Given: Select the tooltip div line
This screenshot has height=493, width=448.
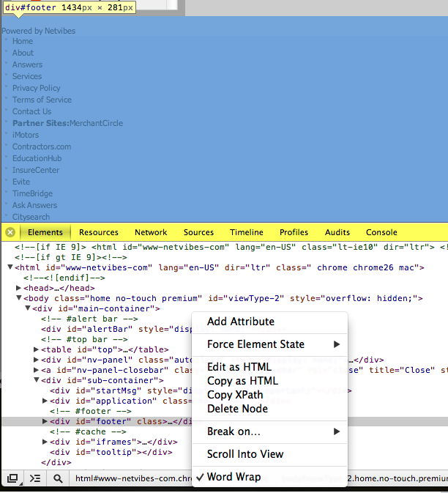Looking at the screenshot, I should click(x=111, y=452).
